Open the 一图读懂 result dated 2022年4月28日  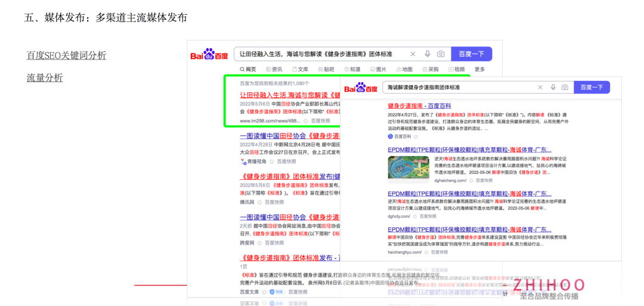coord(290,136)
